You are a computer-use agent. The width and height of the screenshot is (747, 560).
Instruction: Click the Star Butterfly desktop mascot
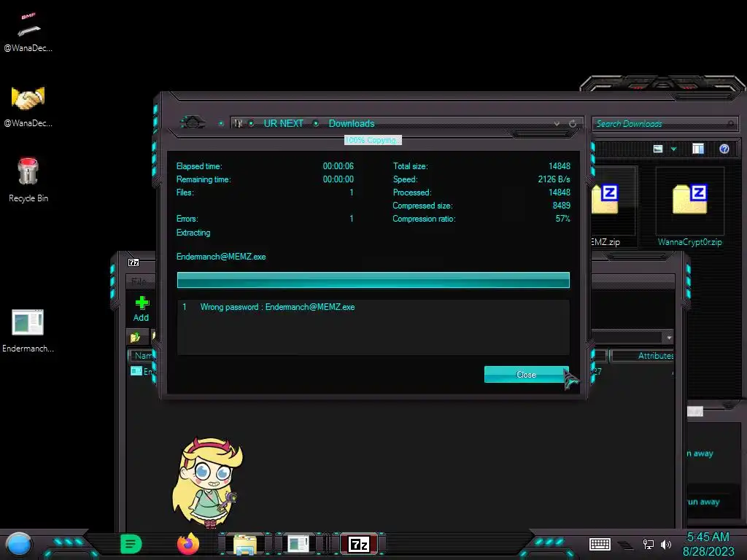point(208,482)
